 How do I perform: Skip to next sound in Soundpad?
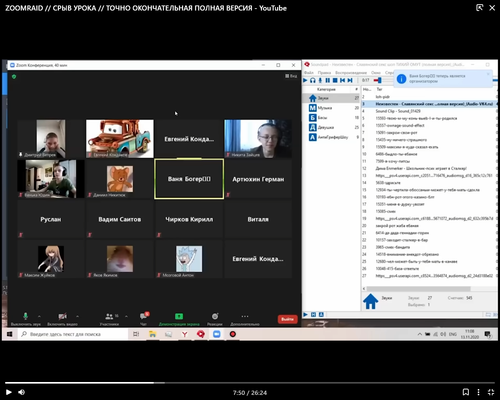pos(350,80)
